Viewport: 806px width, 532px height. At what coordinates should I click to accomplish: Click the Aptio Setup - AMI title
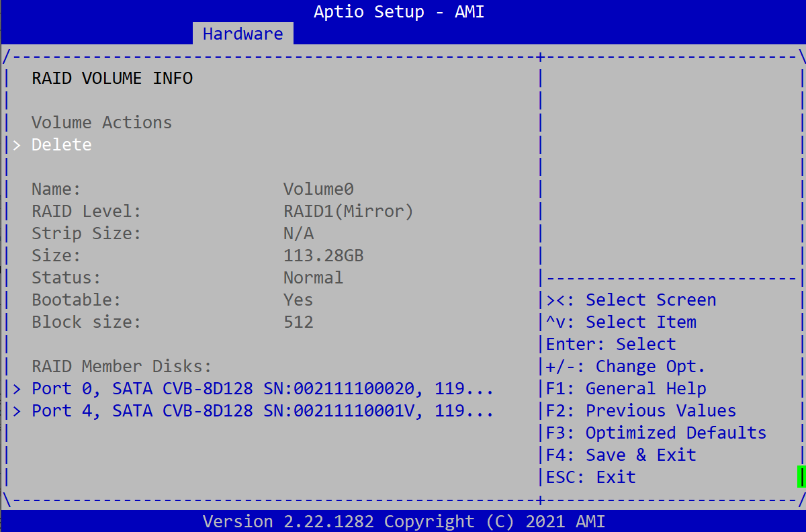[x=399, y=11]
